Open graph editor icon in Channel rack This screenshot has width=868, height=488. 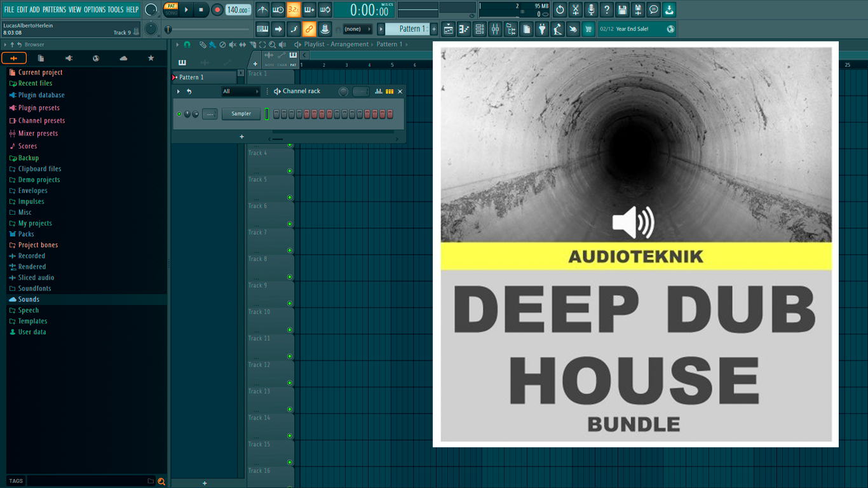(379, 91)
